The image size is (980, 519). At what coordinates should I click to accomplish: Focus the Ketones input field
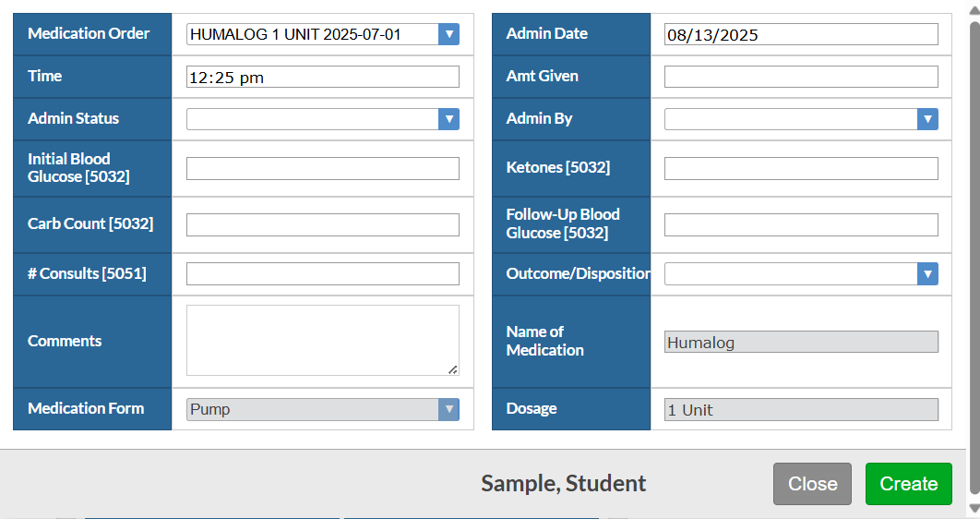pos(801,169)
